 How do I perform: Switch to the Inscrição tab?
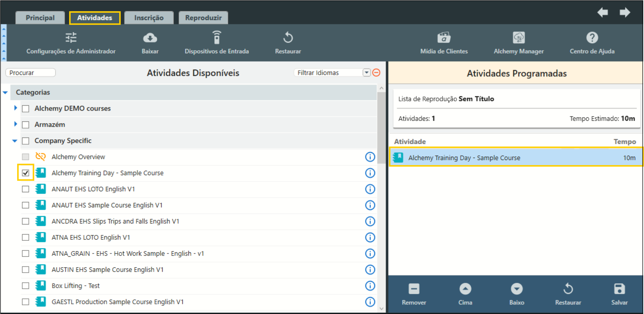(149, 18)
